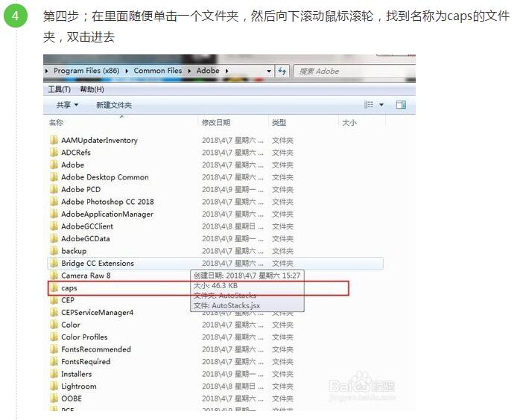
Task: Expand the arrow after Common Files in path
Action: [x=189, y=71]
